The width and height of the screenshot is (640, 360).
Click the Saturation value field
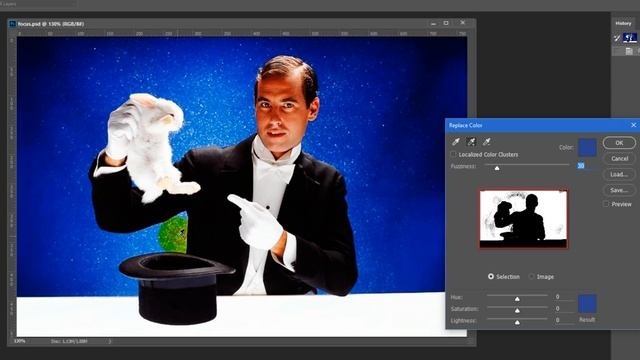(x=563, y=309)
